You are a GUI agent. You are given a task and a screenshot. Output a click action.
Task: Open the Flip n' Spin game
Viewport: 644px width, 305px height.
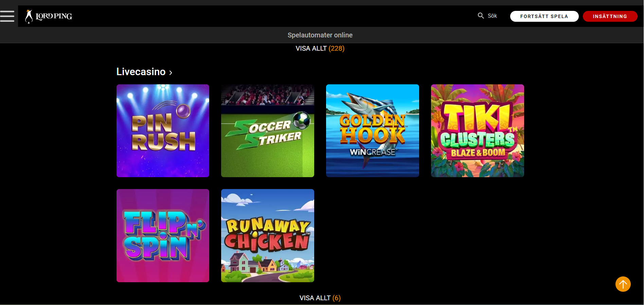[163, 236]
